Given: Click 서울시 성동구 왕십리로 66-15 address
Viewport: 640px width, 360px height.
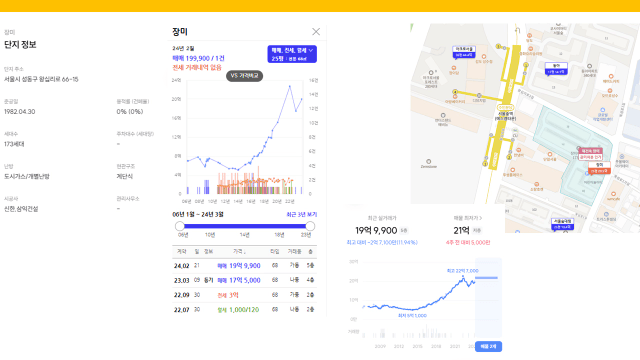Looking at the screenshot, I should [41, 79].
